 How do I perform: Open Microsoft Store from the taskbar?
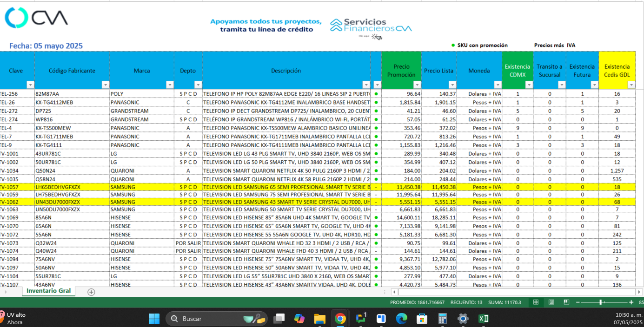click(x=422, y=319)
